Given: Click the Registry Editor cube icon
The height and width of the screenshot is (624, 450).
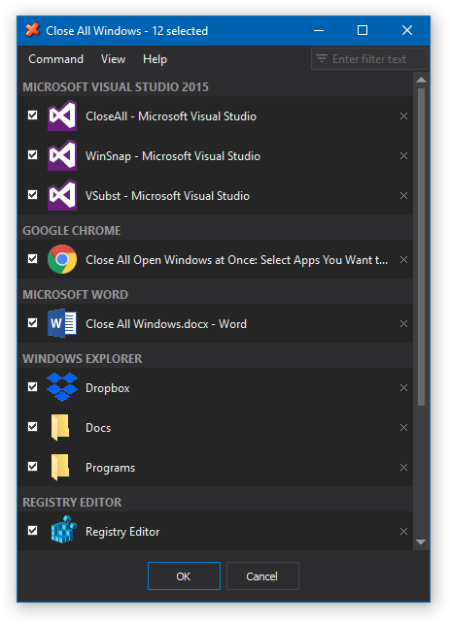Looking at the screenshot, I should [x=63, y=530].
